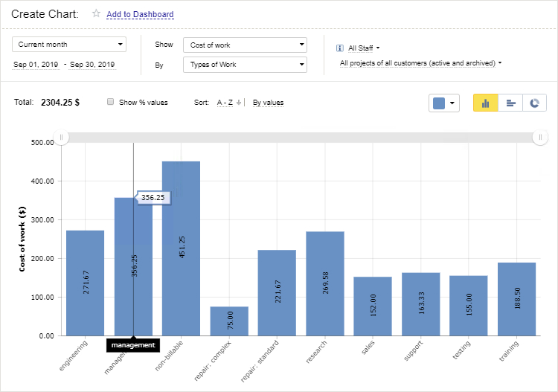The image size is (558, 392).
Task: Enable the Show % values checkbox
Action: (x=110, y=102)
